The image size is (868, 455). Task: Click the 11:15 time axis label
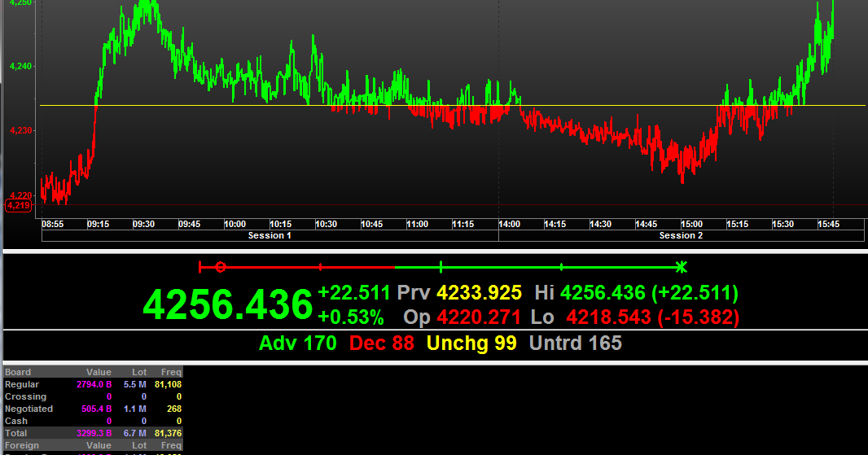[x=462, y=224]
